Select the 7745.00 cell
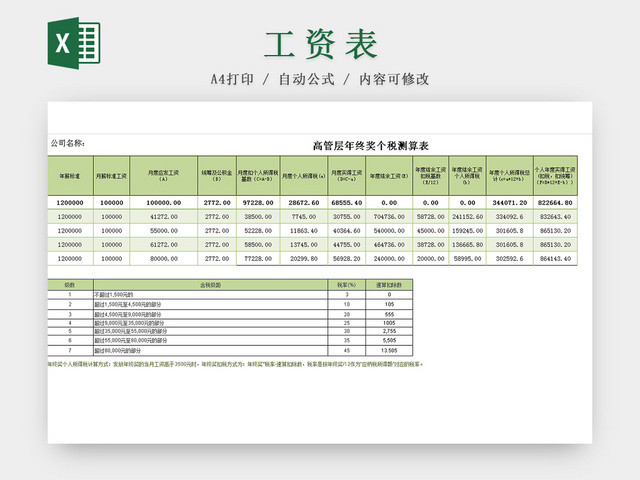Screen dimensions: 640x480 (x=304, y=217)
